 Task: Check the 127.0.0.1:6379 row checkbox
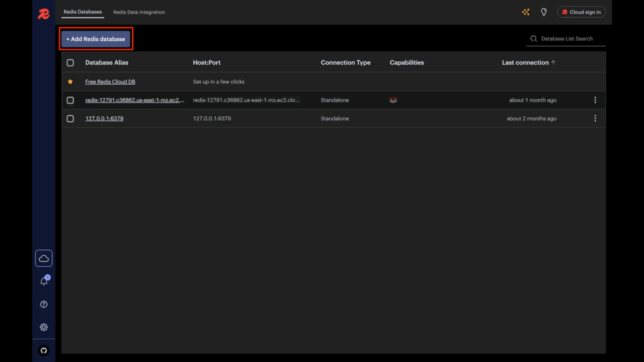70,118
